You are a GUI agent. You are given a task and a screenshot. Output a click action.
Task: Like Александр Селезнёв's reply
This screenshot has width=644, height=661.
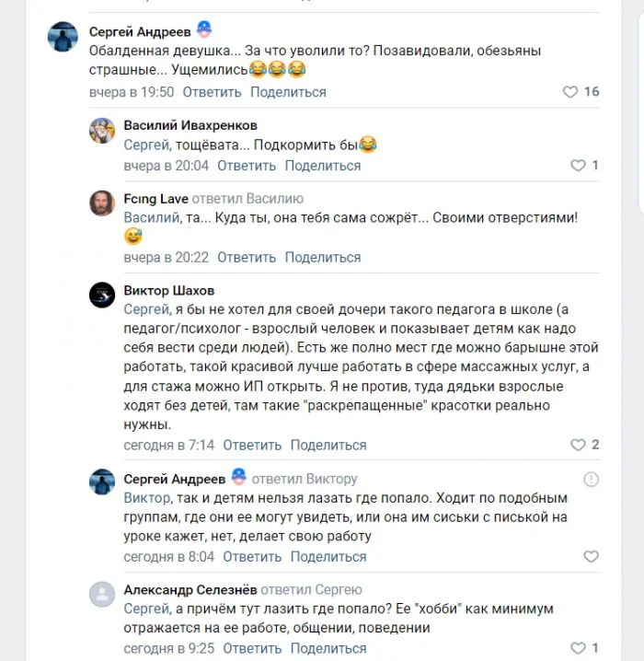point(578,648)
